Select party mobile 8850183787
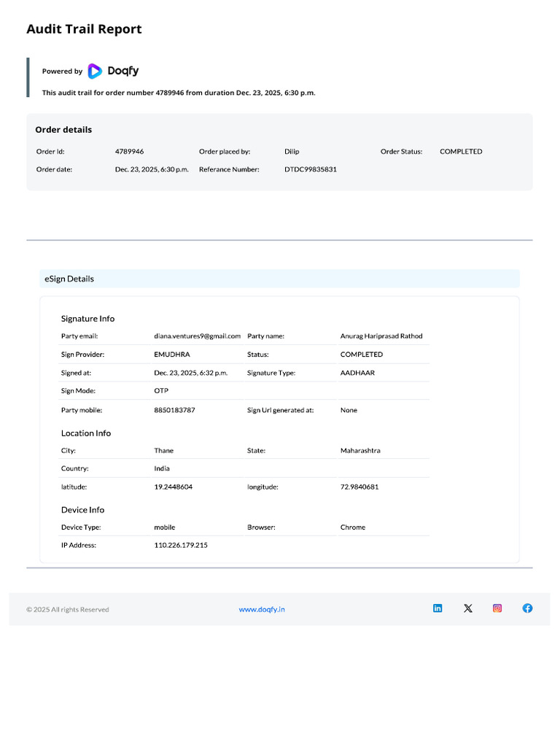560x747 pixels. [175, 410]
